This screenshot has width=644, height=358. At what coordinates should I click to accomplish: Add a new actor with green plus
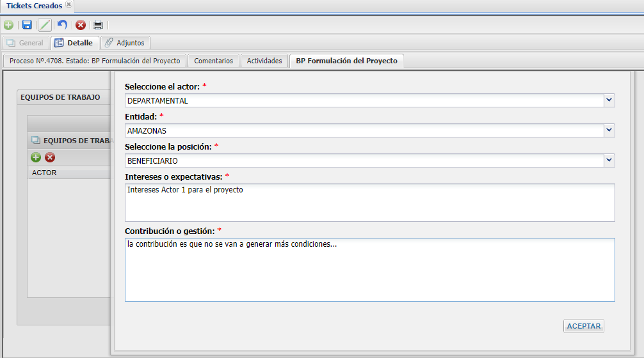point(36,157)
